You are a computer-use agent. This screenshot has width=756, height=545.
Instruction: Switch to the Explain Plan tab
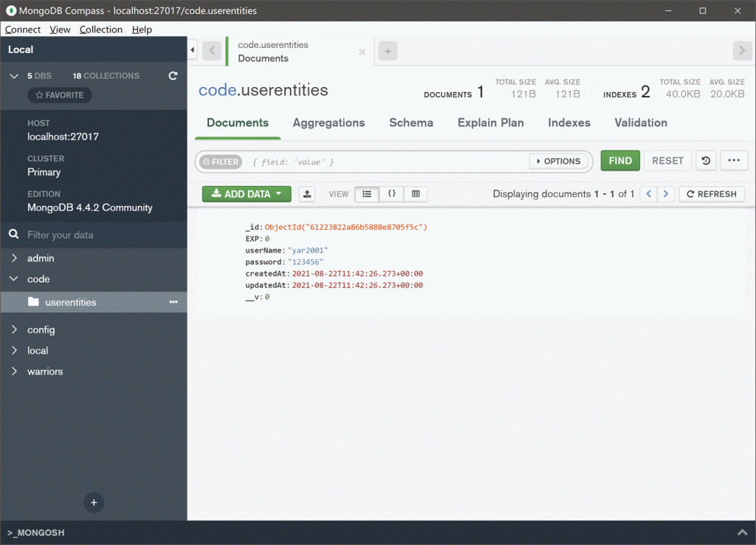(491, 123)
